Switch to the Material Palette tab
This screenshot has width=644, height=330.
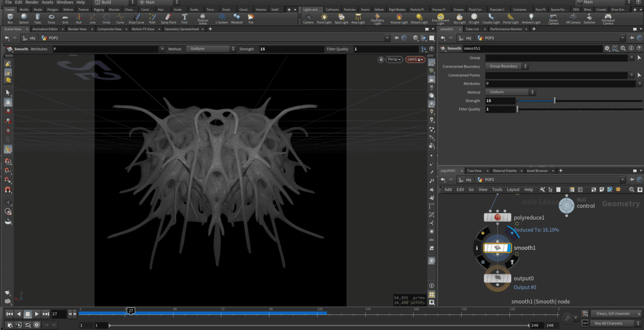(504, 170)
